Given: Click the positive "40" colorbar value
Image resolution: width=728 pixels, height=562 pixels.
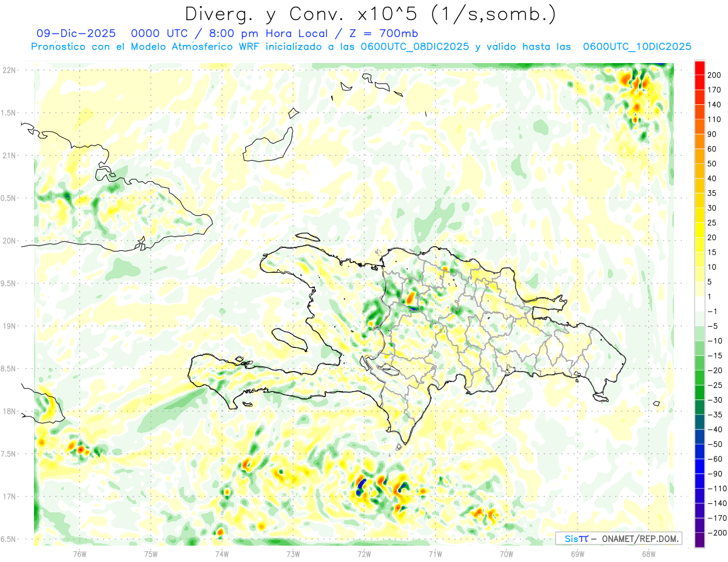Looking at the screenshot, I should pyautogui.click(x=713, y=178).
